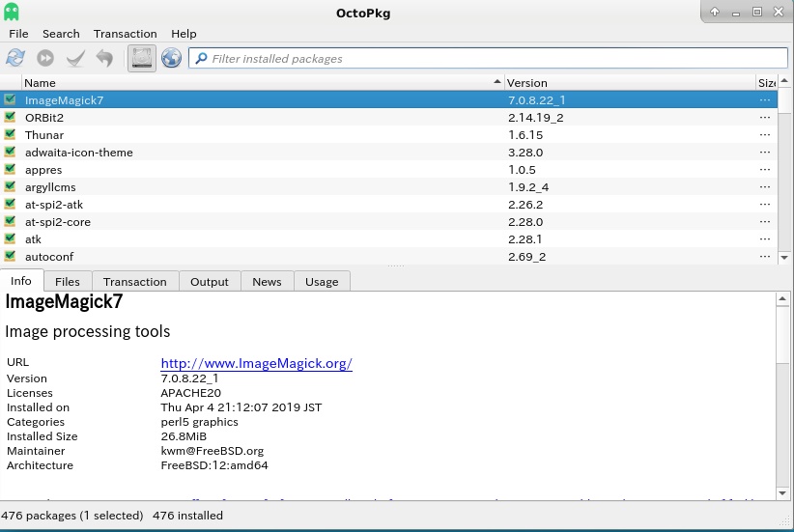Open the Transaction tab in lower pane

click(x=134, y=281)
